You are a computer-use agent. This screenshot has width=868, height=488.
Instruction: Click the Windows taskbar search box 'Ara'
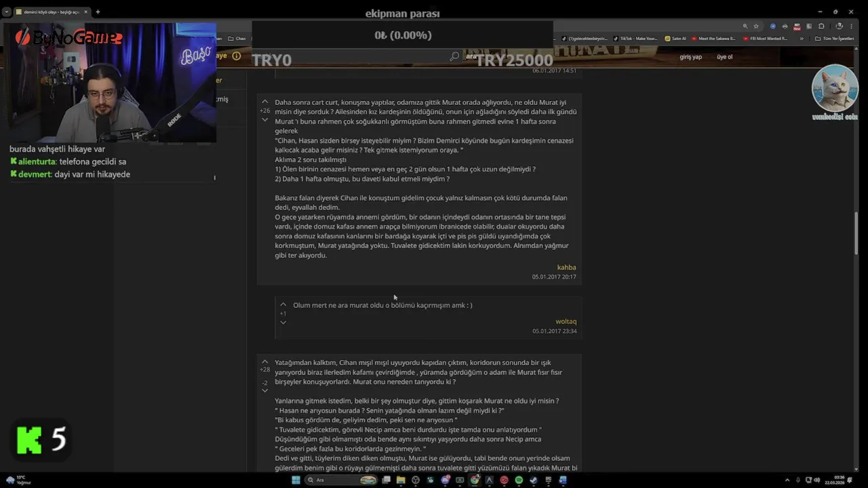(x=339, y=480)
